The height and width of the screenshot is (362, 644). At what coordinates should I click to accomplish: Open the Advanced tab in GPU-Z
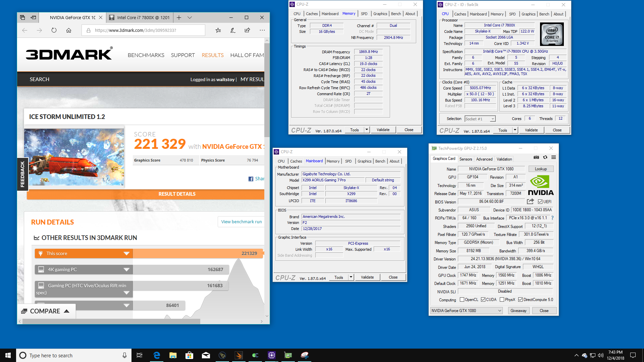[x=484, y=159]
